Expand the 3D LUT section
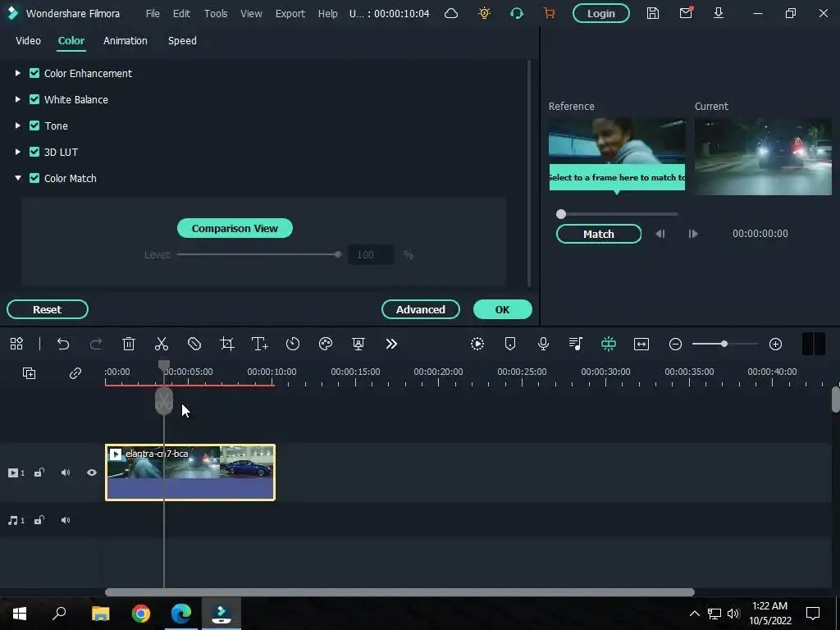This screenshot has height=630, width=840. tap(18, 152)
